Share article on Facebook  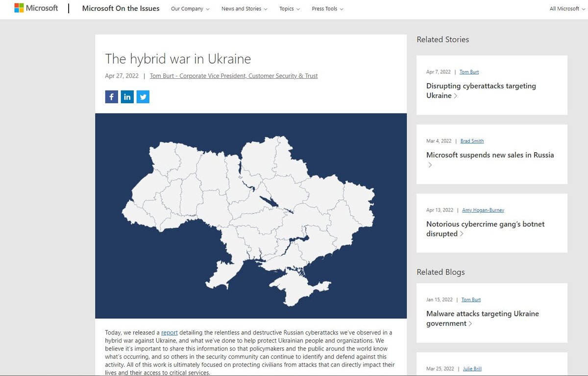112,97
